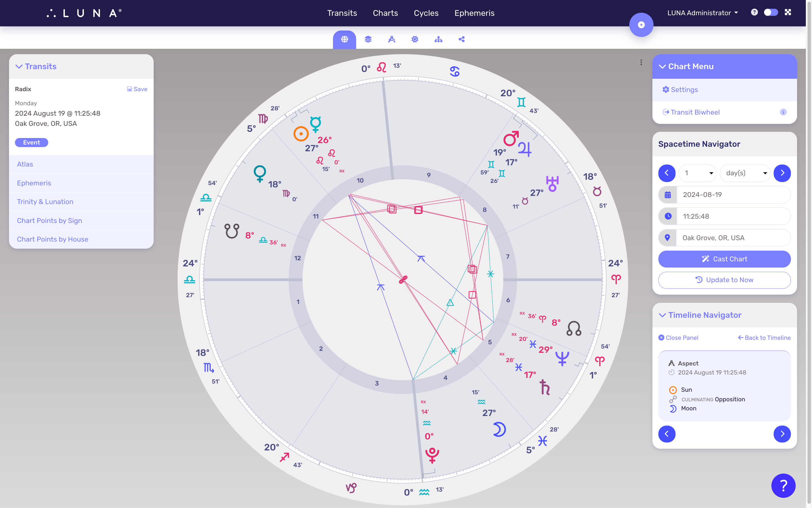This screenshot has width=812, height=508.
Task: Switch to Transit Biwheel
Action: 691,112
